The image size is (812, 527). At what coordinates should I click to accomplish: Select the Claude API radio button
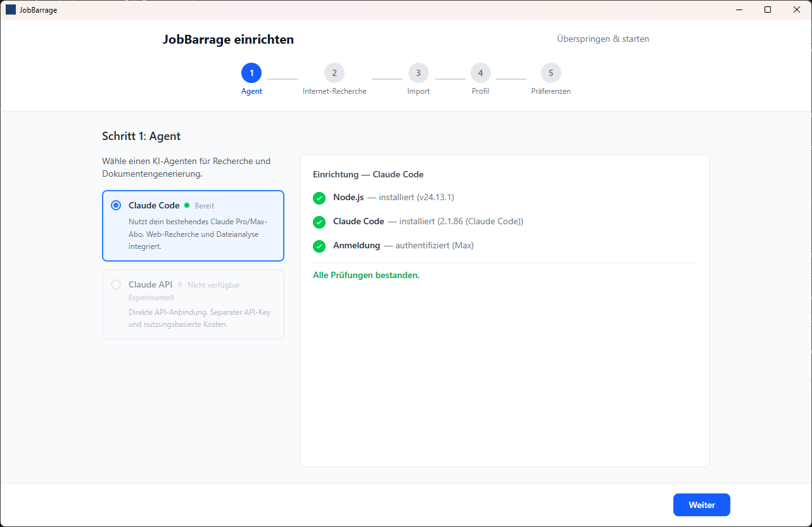pos(116,284)
